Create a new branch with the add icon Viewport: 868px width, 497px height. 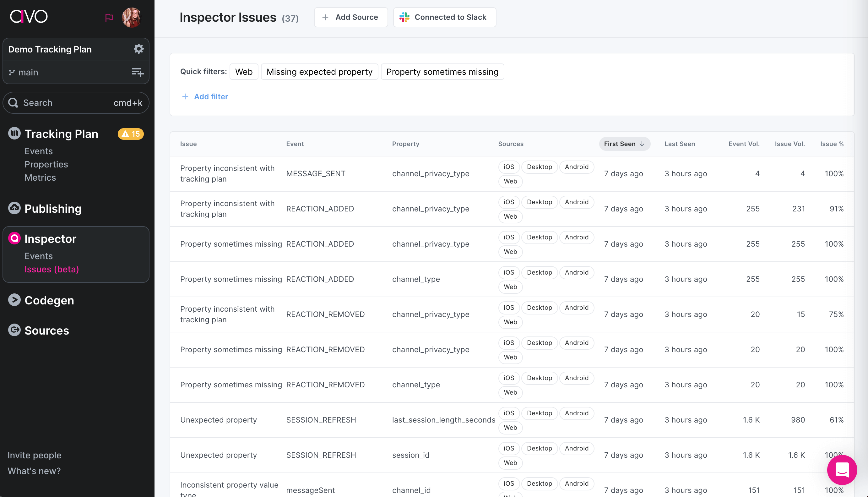(137, 72)
